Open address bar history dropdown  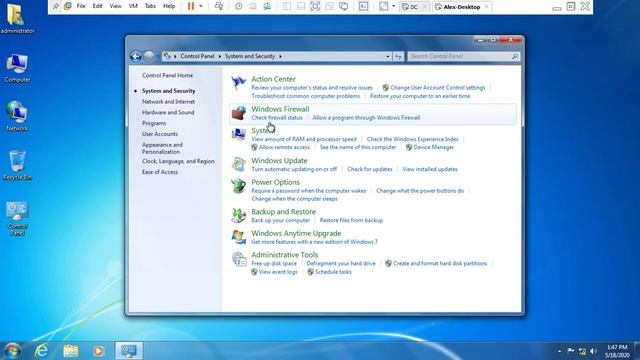click(387, 56)
